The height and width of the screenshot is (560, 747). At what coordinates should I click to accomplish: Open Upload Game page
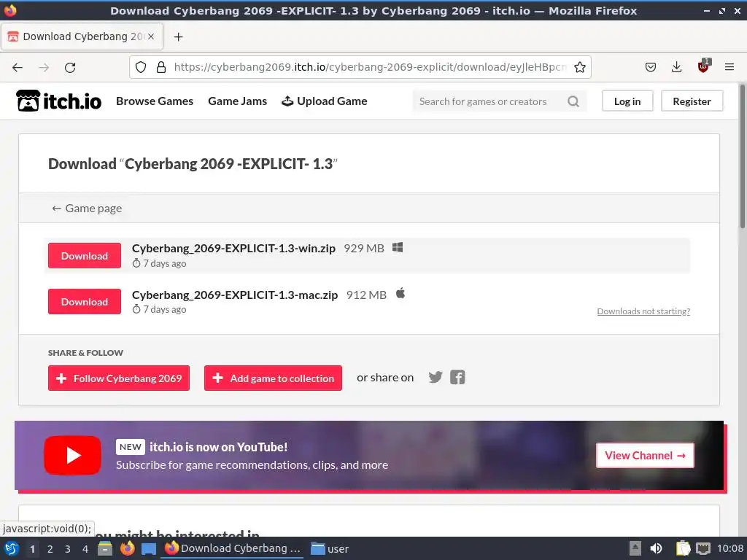325,101
